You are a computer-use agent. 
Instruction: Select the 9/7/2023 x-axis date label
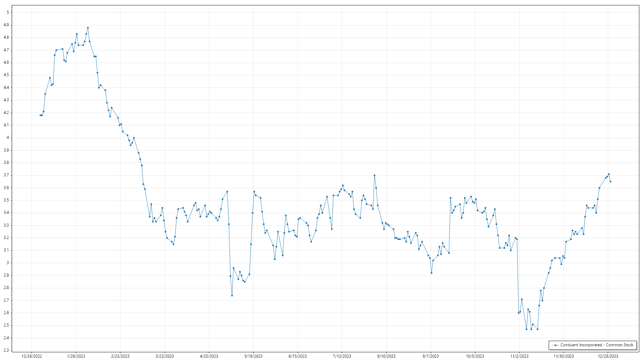(431, 356)
